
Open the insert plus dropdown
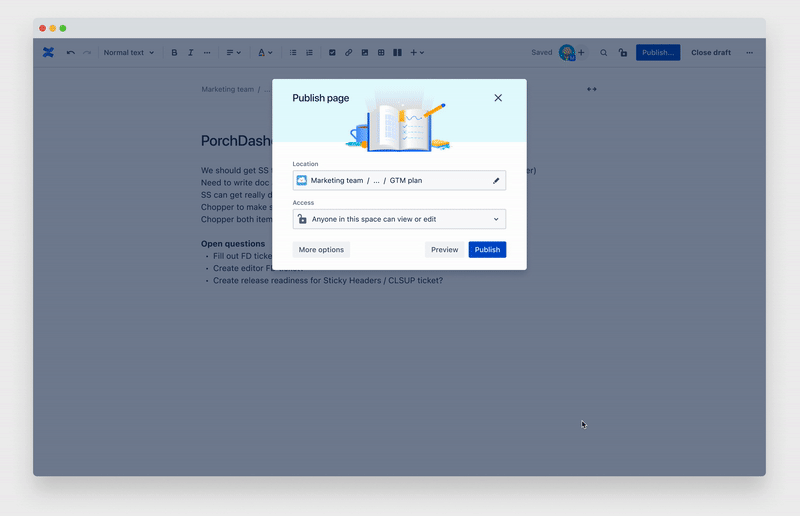417,53
